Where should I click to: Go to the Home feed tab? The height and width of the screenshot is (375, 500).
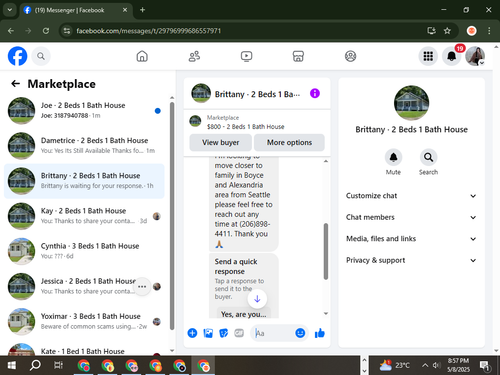(142, 56)
